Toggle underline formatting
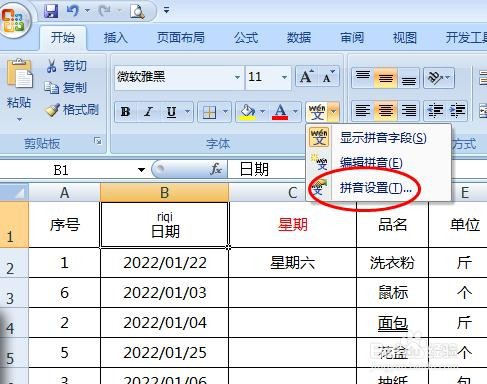Image resolution: width=487 pixels, height=384 pixels. (x=171, y=112)
